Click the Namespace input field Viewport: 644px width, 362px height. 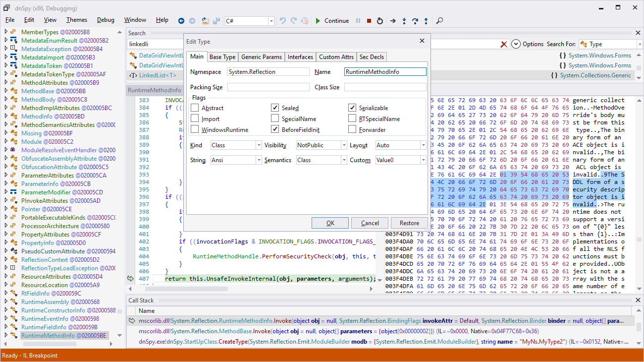click(x=268, y=72)
